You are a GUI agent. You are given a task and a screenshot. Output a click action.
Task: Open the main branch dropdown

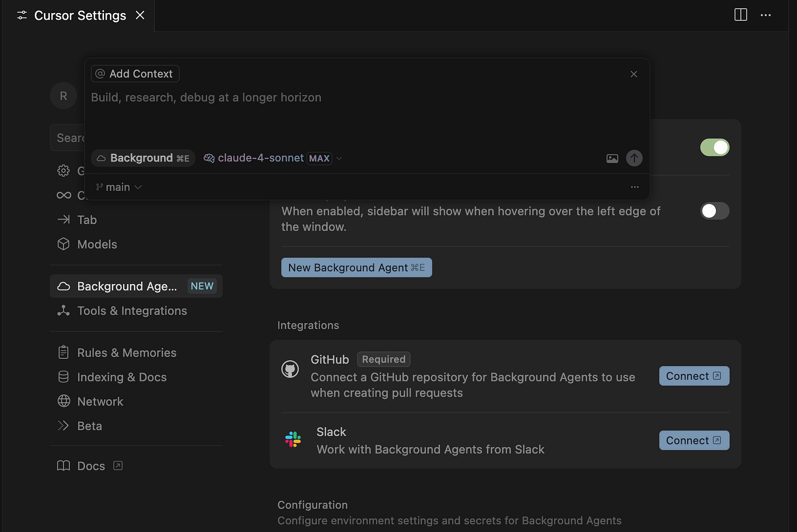pos(119,187)
